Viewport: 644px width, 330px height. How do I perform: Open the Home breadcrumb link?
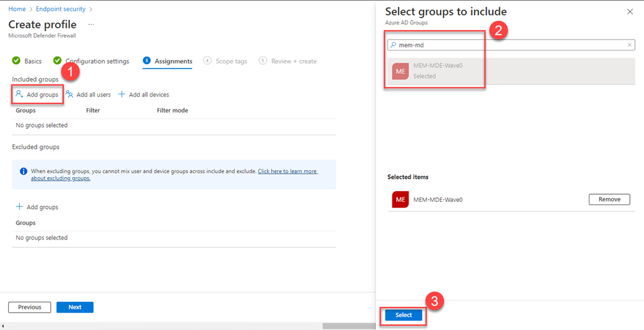17,8
